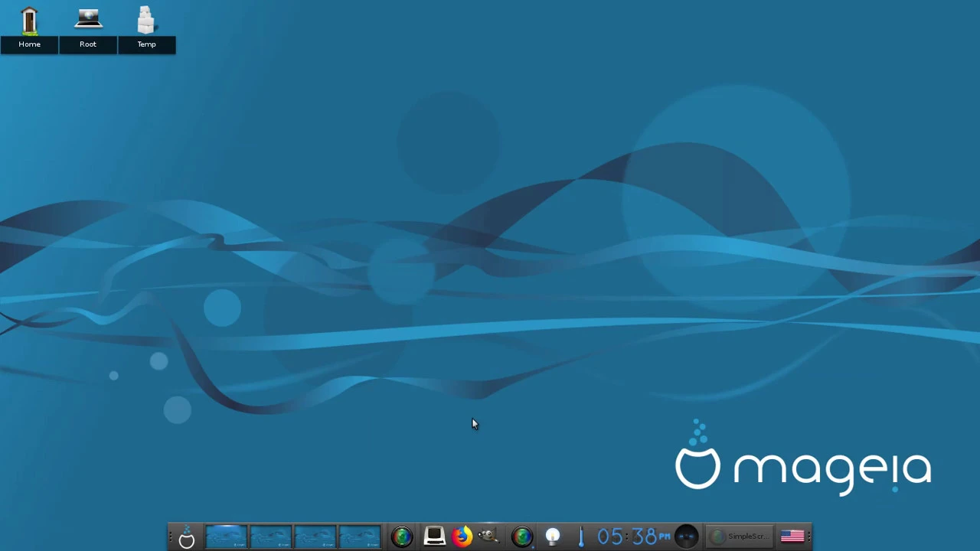This screenshot has width=980, height=551.
Task: Launch Firefox from the panel
Action: (462, 536)
